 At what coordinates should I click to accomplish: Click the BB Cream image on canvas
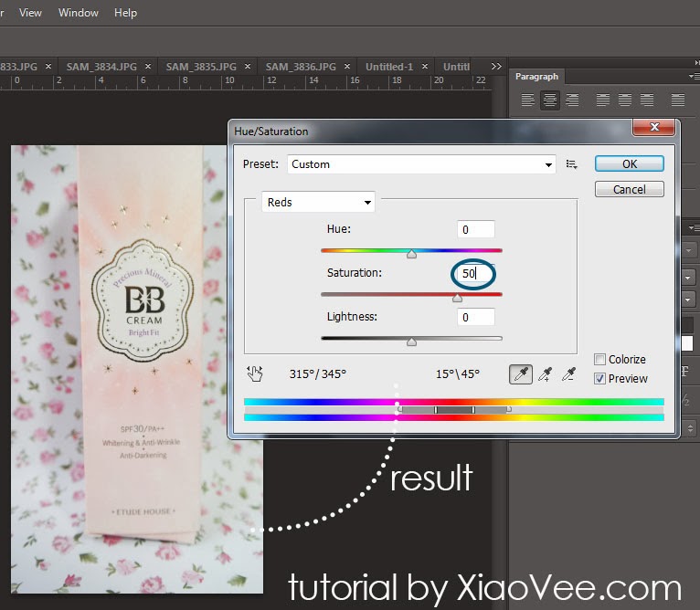(x=136, y=369)
